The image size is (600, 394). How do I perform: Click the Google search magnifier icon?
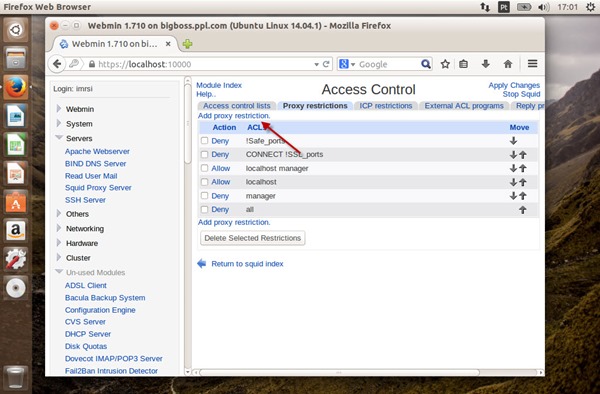(x=426, y=64)
